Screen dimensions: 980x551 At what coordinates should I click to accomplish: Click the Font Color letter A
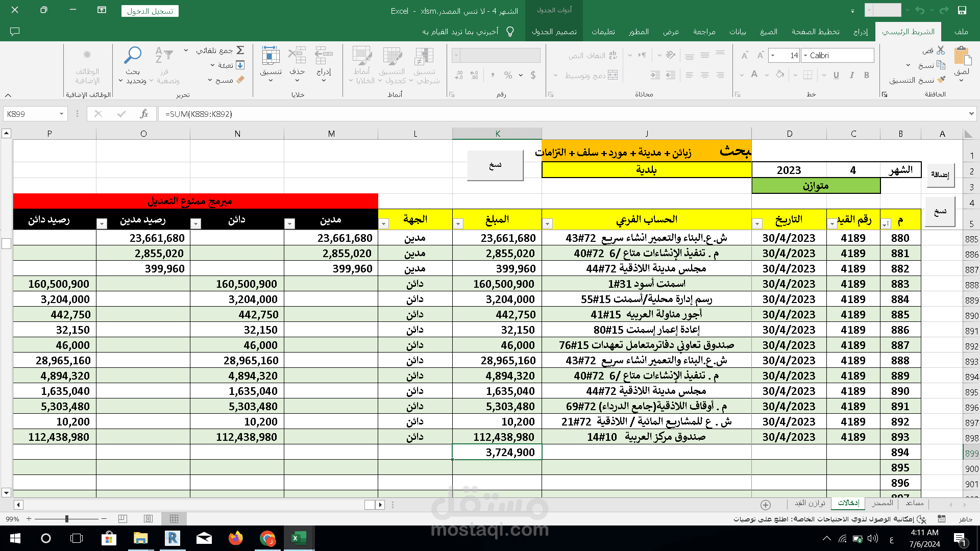(754, 75)
